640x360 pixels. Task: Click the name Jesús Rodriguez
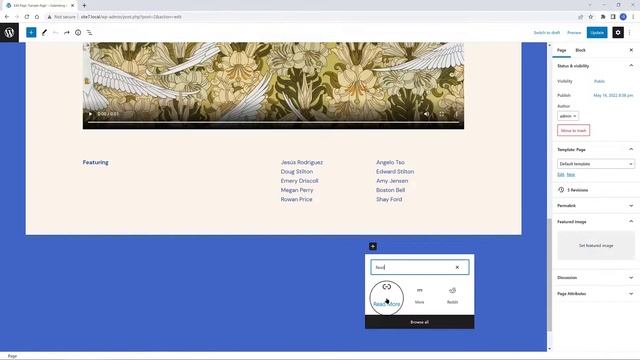302,162
